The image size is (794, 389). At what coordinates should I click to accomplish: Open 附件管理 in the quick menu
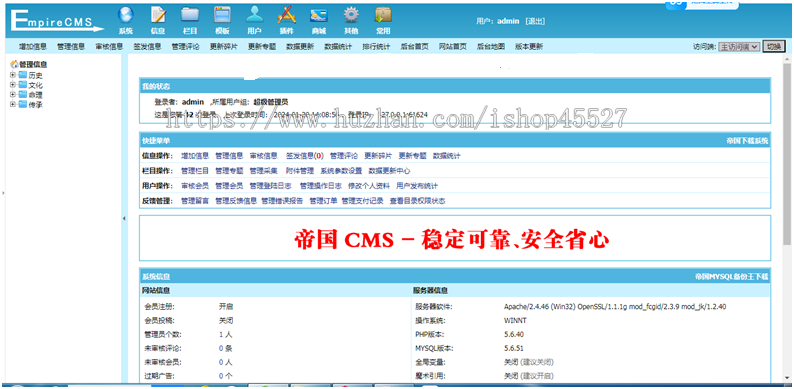click(300, 171)
